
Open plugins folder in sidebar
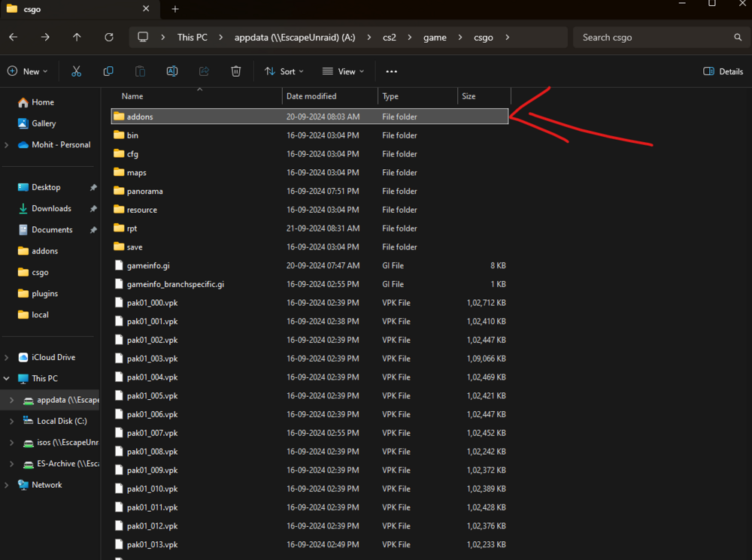pos(38,293)
